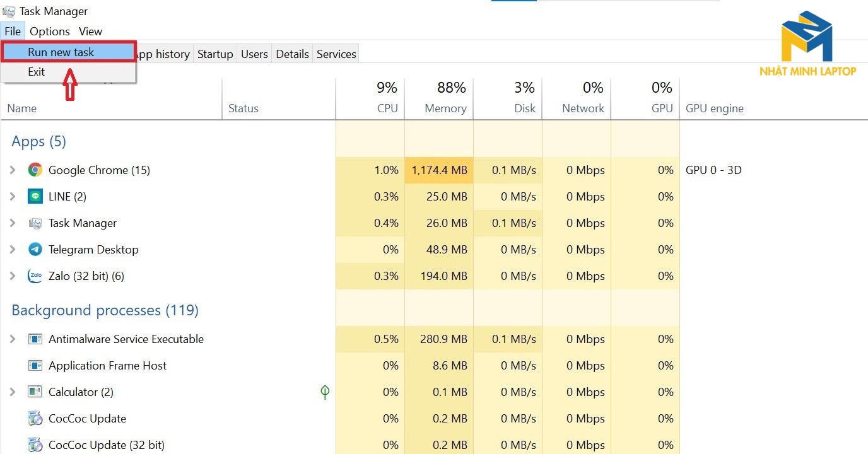This screenshot has height=454, width=868.
Task: Click Calculator's 0.1 MB memory cell
Action: pyautogui.click(x=439, y=392)
